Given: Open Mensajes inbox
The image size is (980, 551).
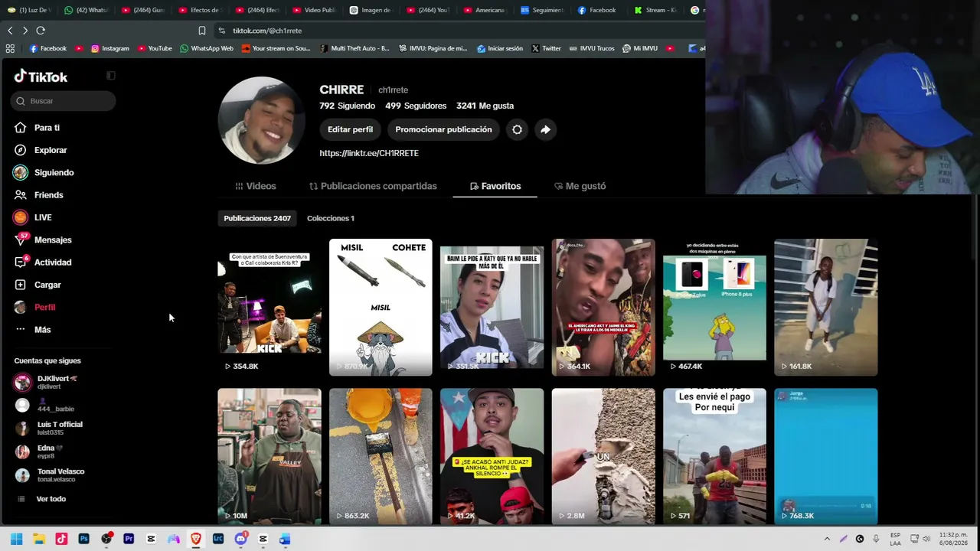Looking at the screenshot, I should pos(42,240).
